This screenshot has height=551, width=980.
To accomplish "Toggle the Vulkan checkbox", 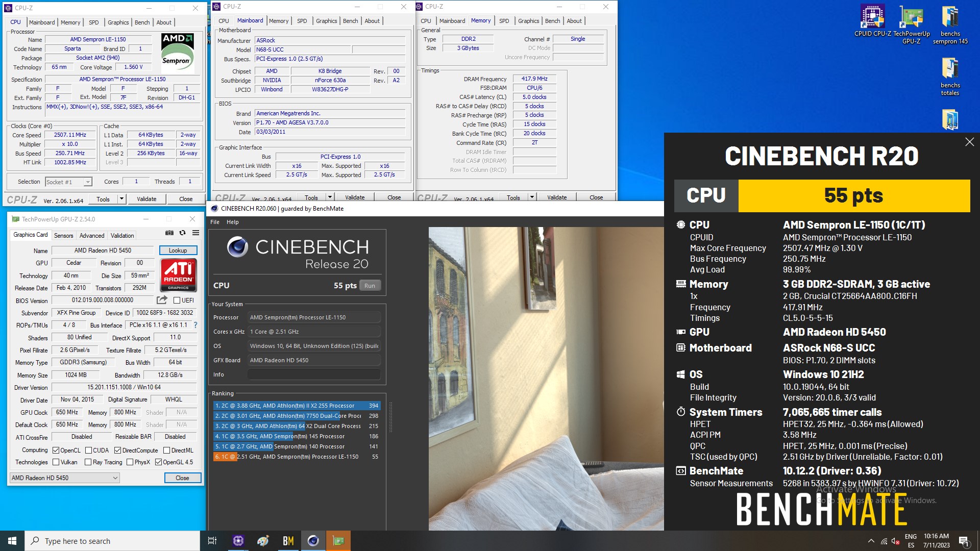I will pos(56,462).
